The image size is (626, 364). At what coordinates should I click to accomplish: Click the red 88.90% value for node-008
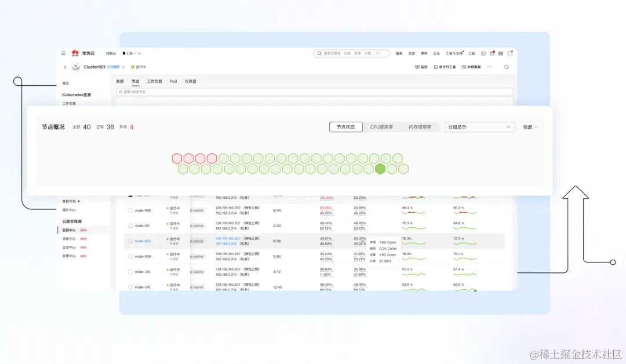point(326,208)
